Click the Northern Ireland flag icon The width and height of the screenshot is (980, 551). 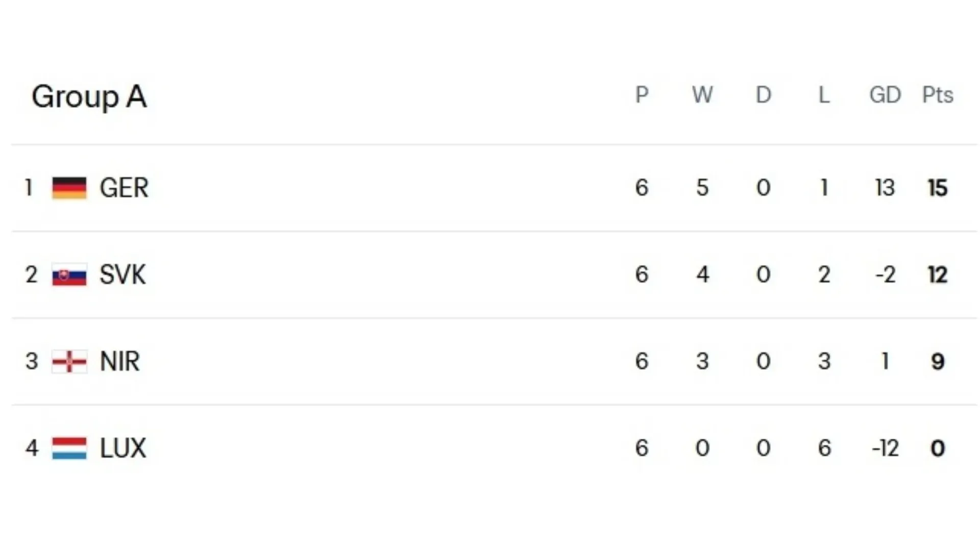point(69,362)
